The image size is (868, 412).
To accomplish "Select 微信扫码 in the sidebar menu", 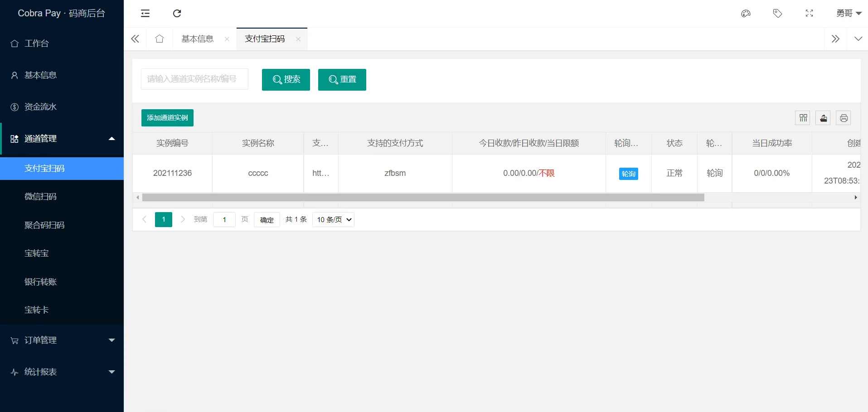I will [x=41, y=197].
